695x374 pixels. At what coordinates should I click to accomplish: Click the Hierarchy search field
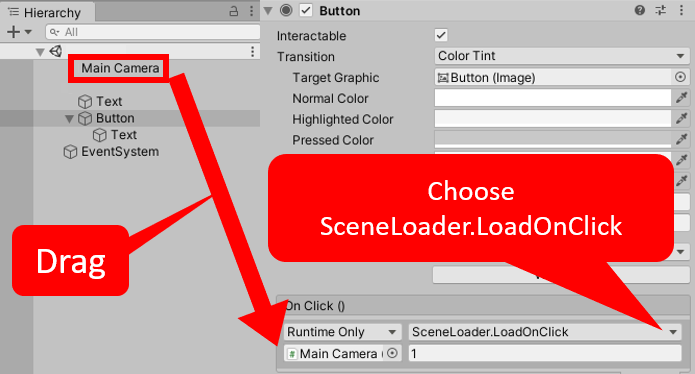pyautogui.click(x=153, y=32)
